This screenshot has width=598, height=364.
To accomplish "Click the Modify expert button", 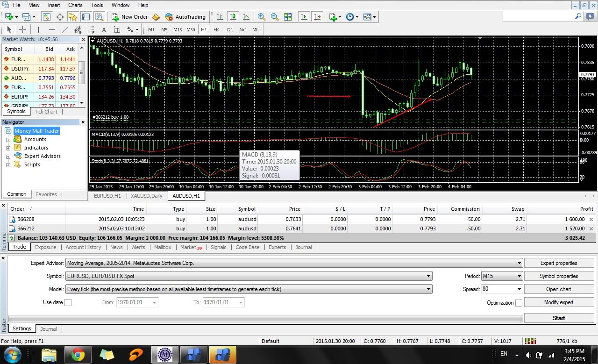I will (559, 302).
